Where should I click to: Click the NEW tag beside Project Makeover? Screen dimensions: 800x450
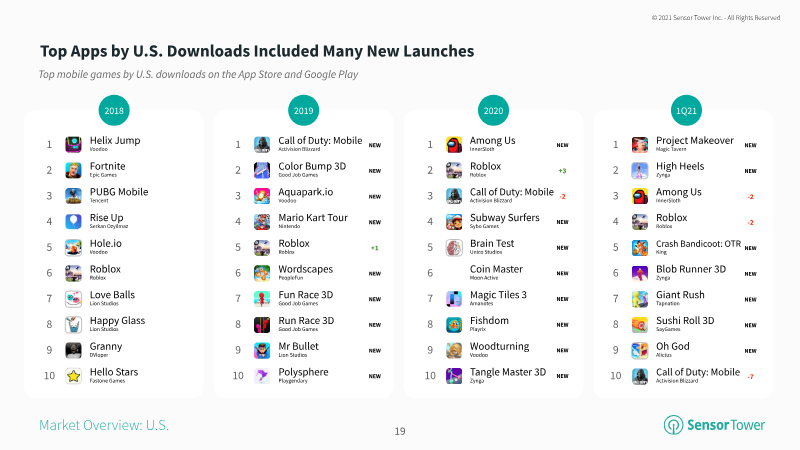[751, 145]
